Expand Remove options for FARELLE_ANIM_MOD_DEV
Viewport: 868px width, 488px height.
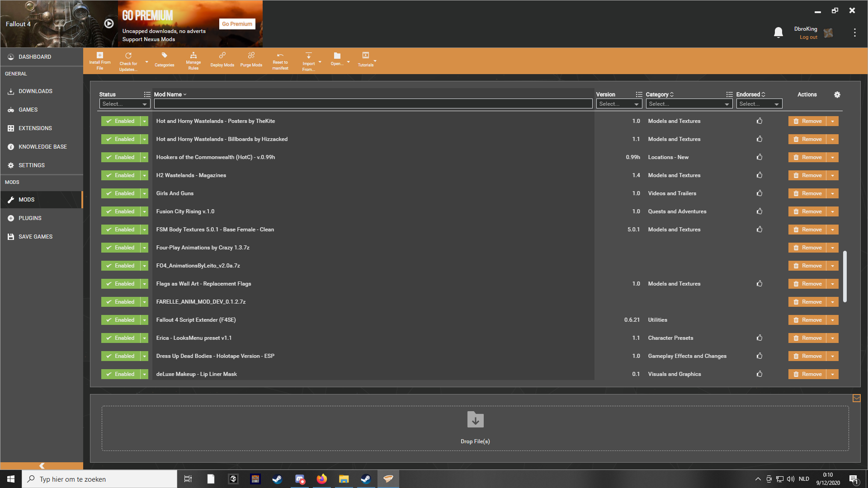(833, 302)
